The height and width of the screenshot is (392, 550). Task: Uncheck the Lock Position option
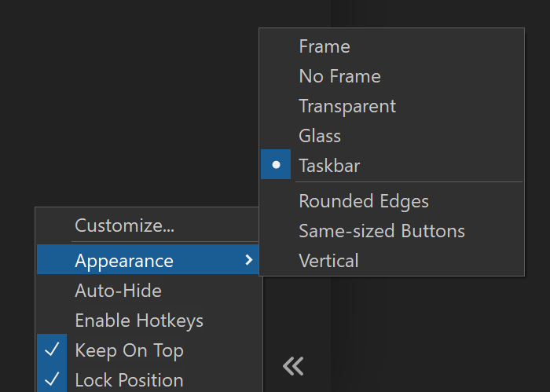pos(129,380)
